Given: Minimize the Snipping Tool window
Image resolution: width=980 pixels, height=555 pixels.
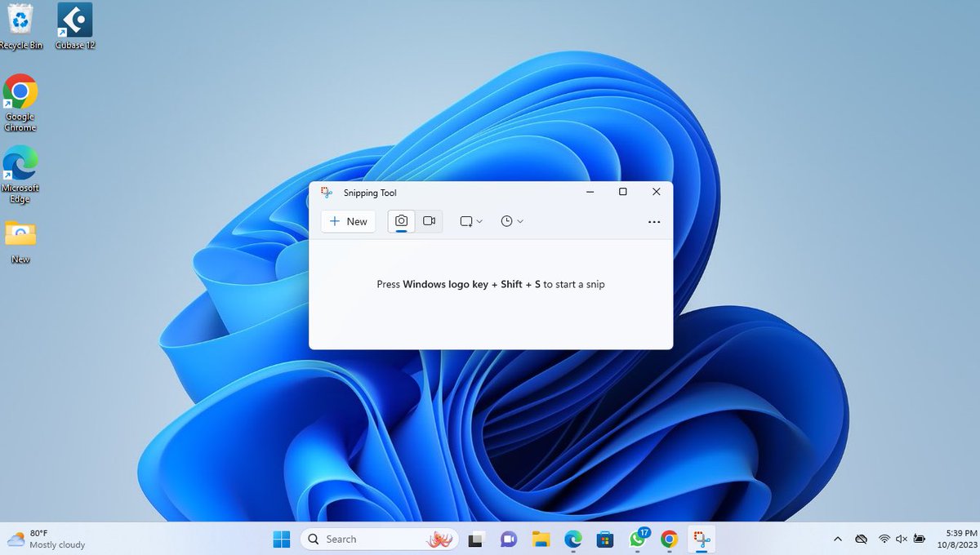Looking at the screenshot, I should [x=590, y=192].
